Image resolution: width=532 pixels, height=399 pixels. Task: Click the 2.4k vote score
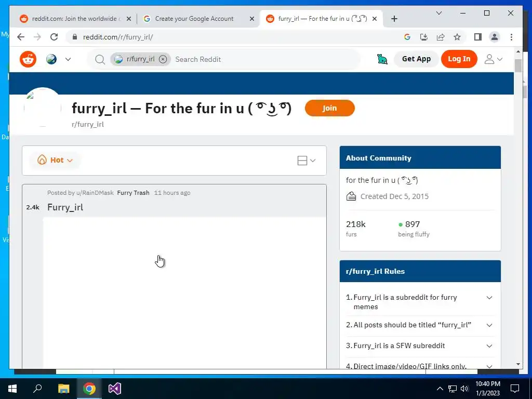click(33, 207)
